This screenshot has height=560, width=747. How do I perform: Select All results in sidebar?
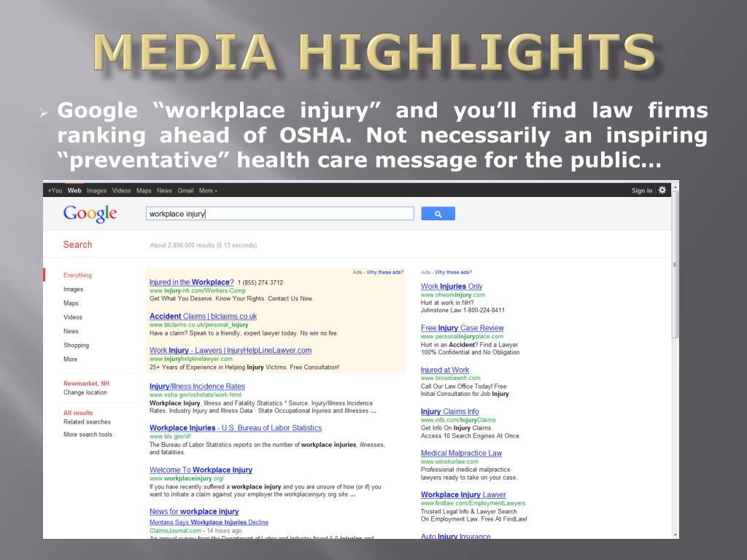coord(78,413)
